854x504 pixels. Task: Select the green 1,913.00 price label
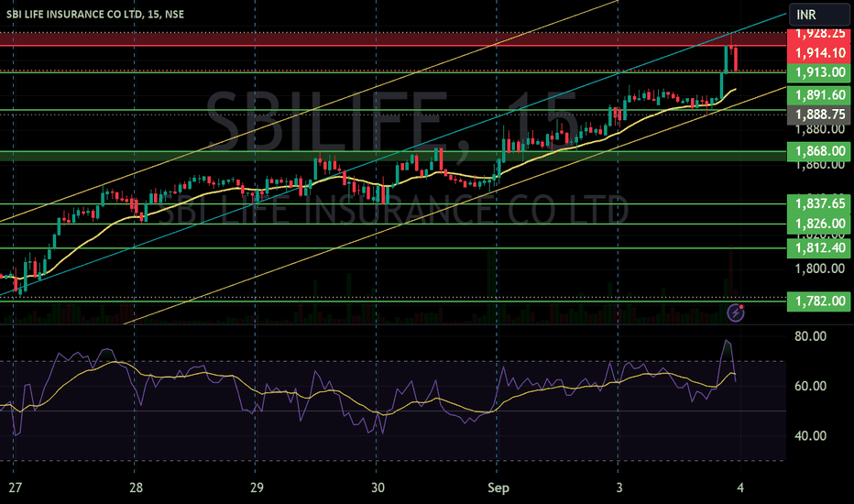(818, 72)
